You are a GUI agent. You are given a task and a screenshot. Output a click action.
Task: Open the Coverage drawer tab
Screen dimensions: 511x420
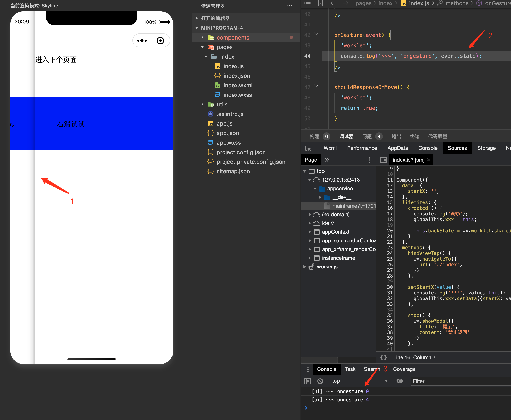(404, 369)
